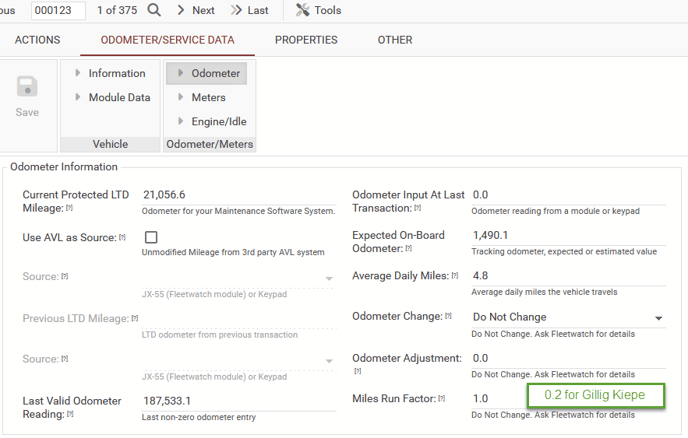Viewport: 688px width, 438px height.
Task: Expand the second Source dropdown below Previous LTD
Action: click(x=329, y=361)
